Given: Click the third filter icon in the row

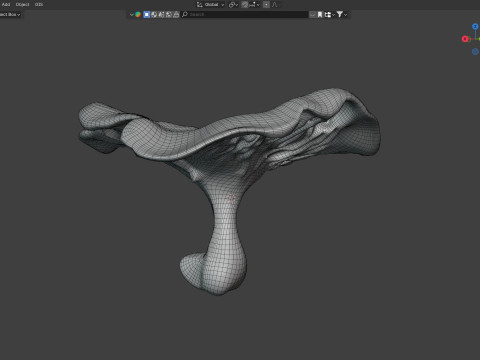Looking at the screenshot, I should (161, 14).
